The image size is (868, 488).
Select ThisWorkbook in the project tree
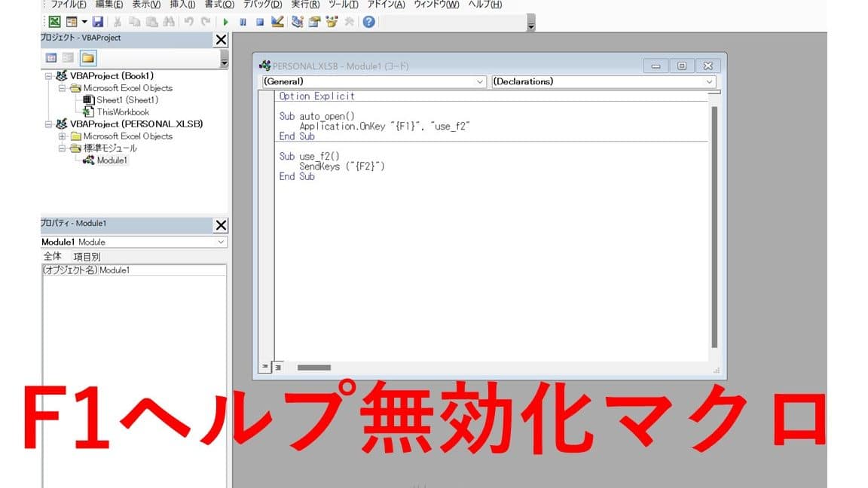click(x=123, y=112)
